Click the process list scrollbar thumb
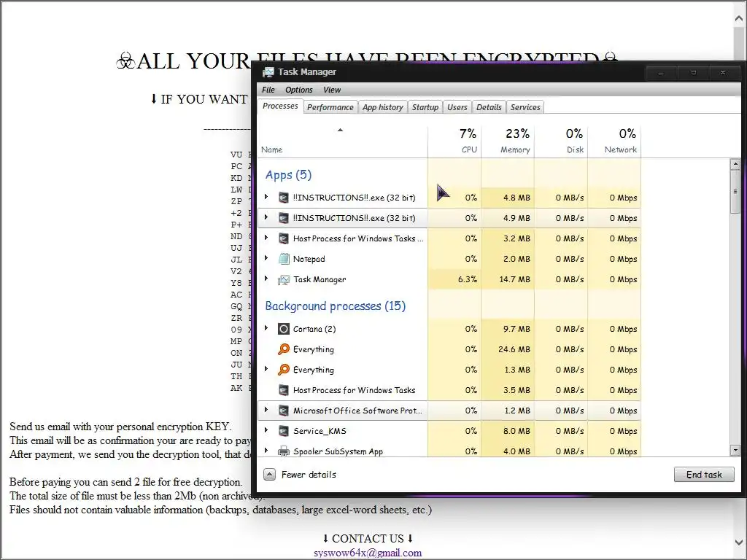This screenshot has height=560, width=747. click(735, 192)
